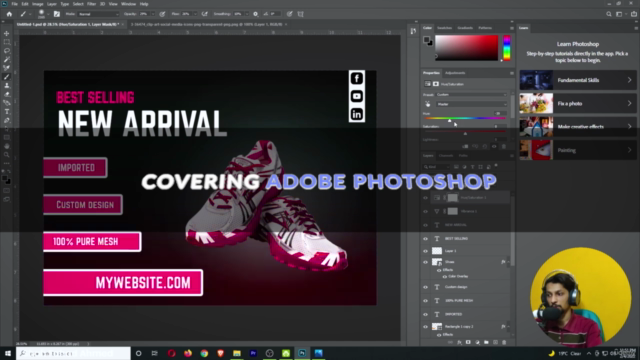Click the Home icon in options bar

tap(9, 14)
